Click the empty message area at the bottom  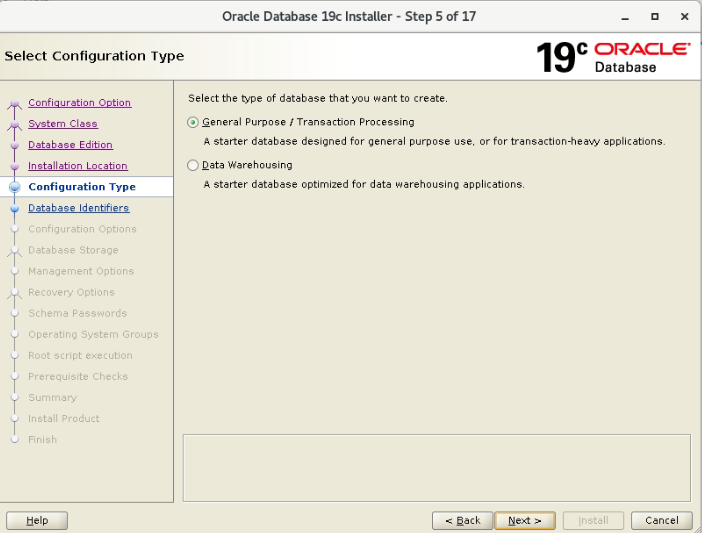[x=437, y=468]
